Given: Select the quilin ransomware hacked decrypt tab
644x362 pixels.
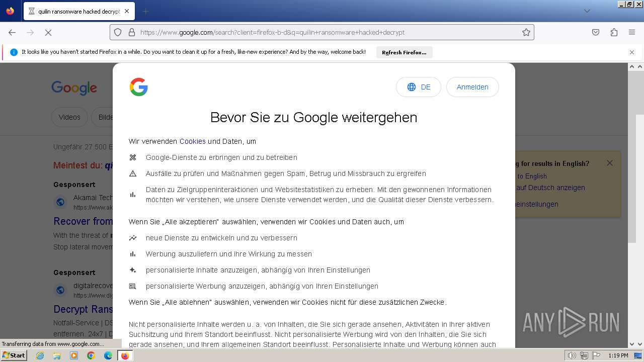Looking at the screenshot, I should pos(79,11).
